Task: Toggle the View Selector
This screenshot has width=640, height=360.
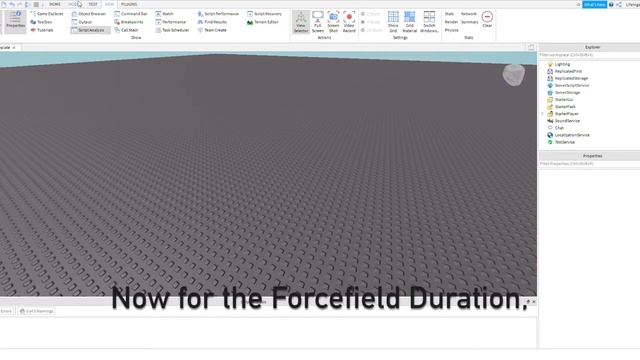Action: (x=301, y=22)
